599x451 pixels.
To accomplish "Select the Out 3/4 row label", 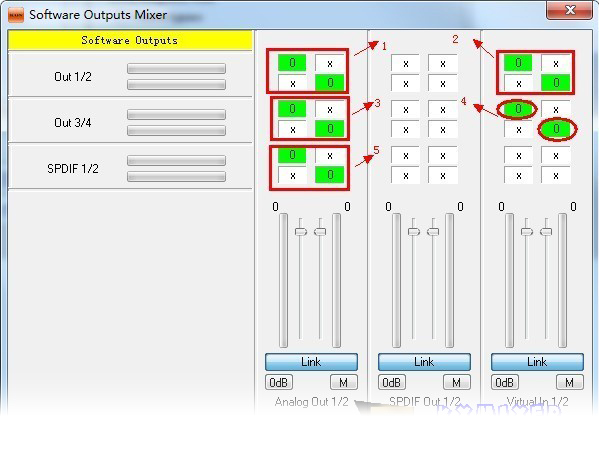I will click(73, 123).
